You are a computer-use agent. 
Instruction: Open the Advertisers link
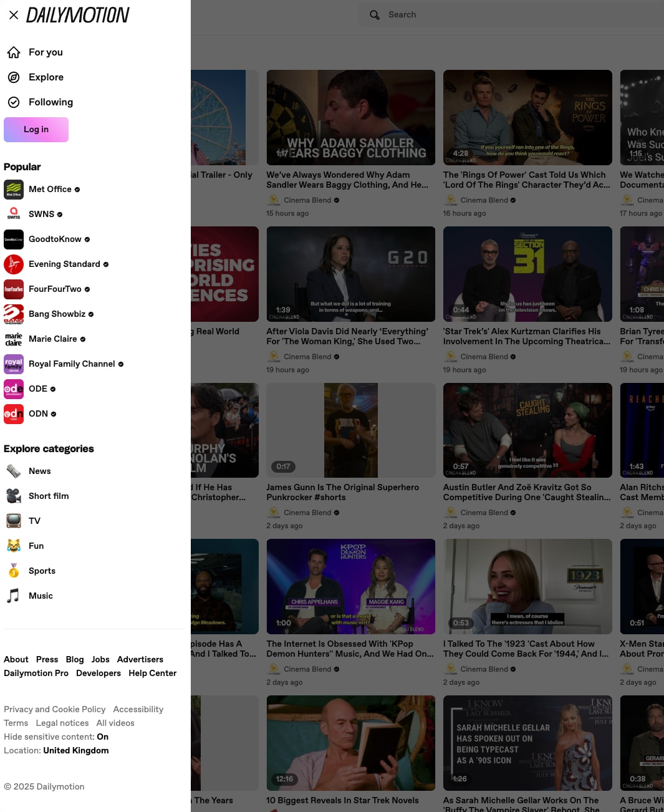140,659
